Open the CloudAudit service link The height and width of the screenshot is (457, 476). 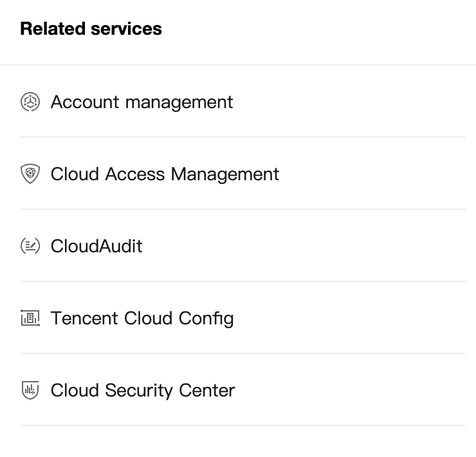tap(96, 246)
